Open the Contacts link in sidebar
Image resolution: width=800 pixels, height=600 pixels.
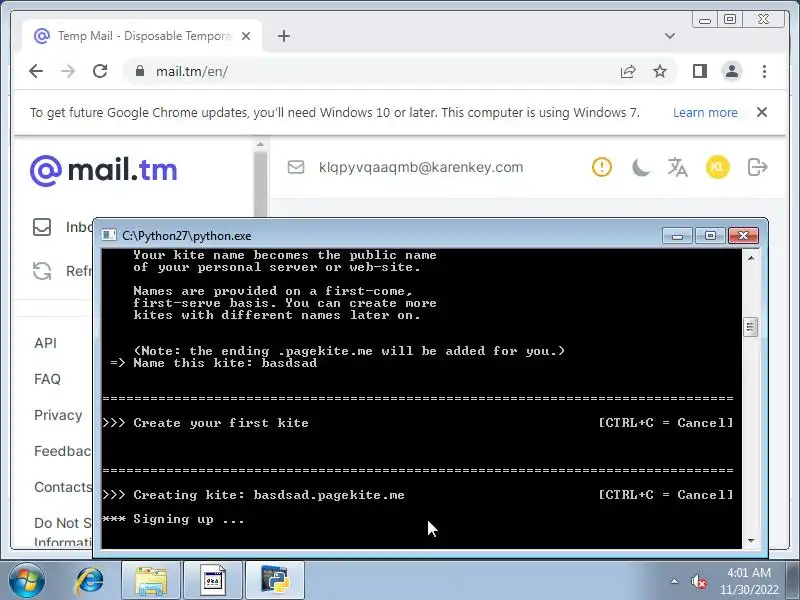63,487
